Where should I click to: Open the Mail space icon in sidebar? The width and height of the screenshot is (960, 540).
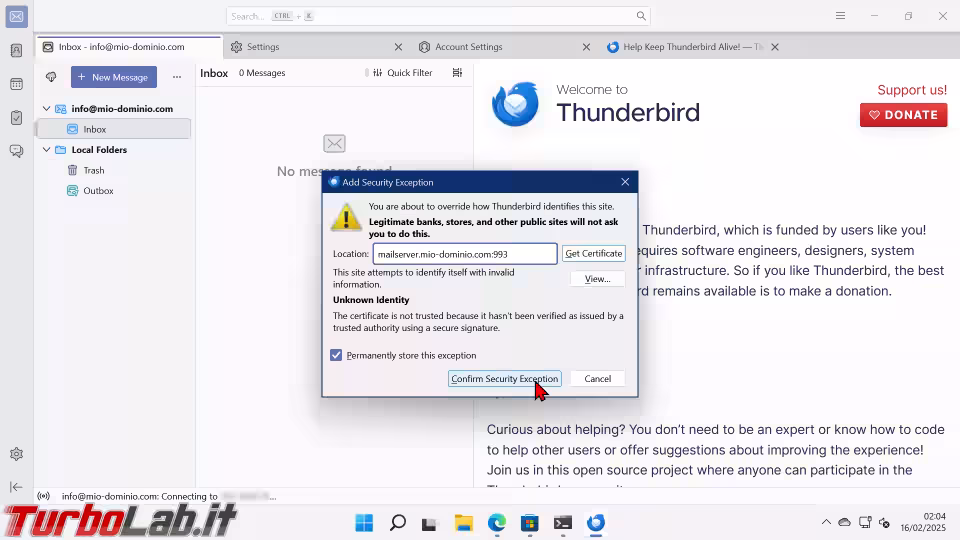click(17, 17)
